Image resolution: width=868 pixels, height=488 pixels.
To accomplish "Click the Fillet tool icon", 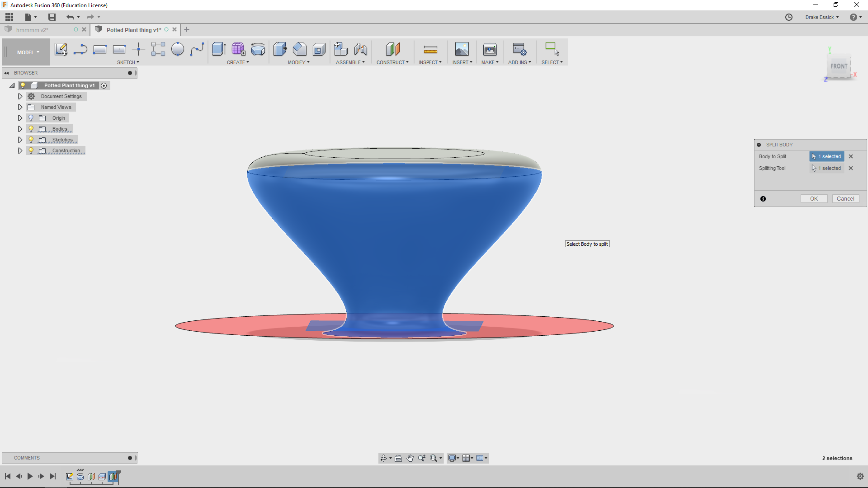I will [x=299, y=49].
